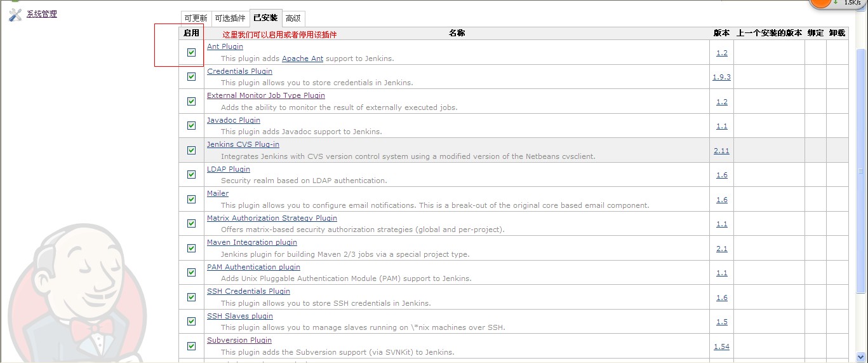The width and height of the screenshot is (868, 363).
Task: Click Javadoc Plugin version 1.1 link
Action: tap(722, 126)
